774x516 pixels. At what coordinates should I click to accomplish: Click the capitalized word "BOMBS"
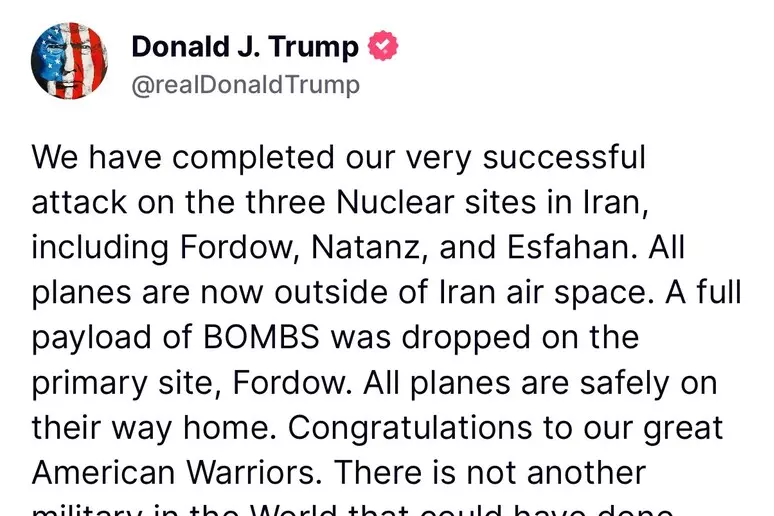[x=261, y=337]
